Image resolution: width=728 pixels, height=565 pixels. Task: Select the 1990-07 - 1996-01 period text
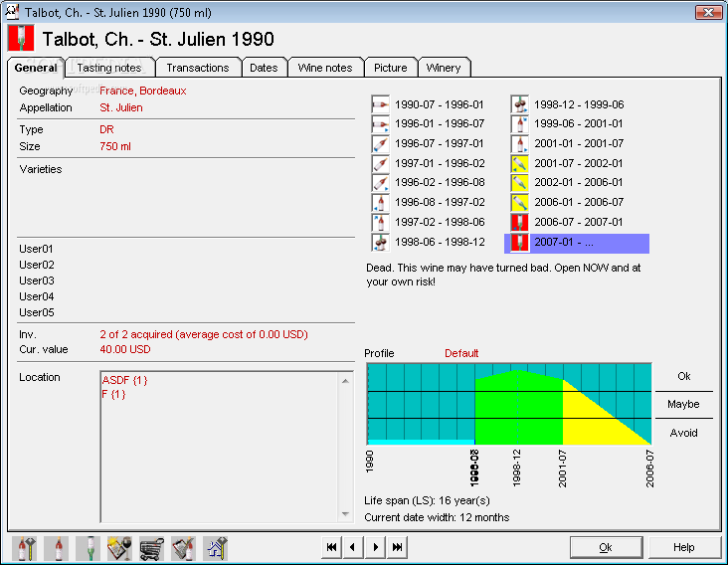(x=440, y=104)
